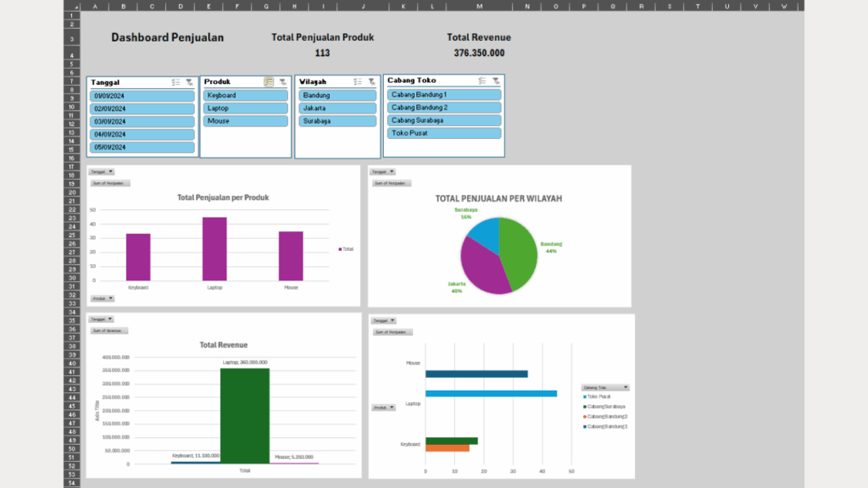868x488 pixels.
Task: Open the Tanggal field dropdown on the sales chart
Action: (x=102, y=171)
